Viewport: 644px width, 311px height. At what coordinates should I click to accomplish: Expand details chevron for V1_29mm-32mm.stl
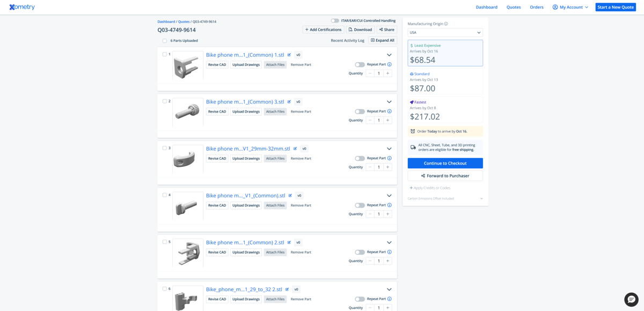coord(389,149)
